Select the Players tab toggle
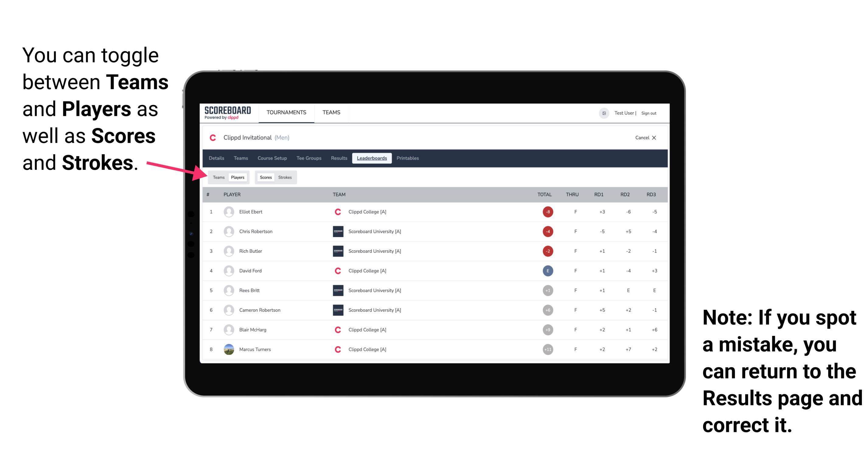 point(238,176)
